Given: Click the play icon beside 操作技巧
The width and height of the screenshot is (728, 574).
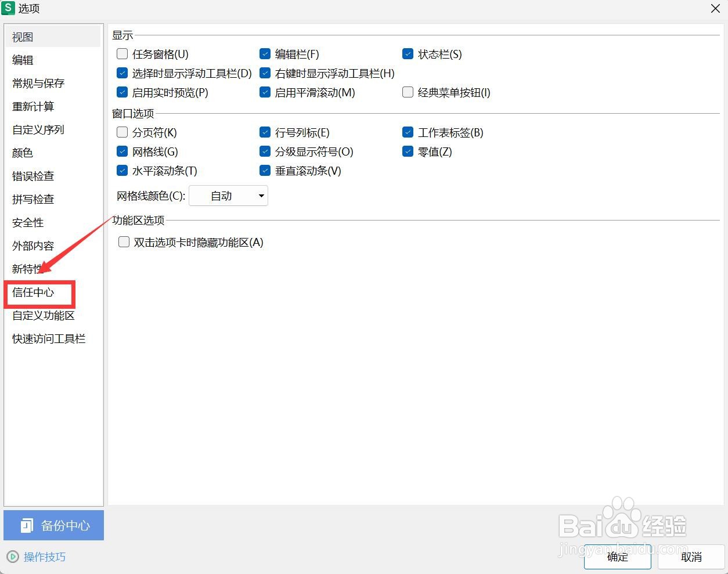Looking at the screenshot, I should 12,557.
